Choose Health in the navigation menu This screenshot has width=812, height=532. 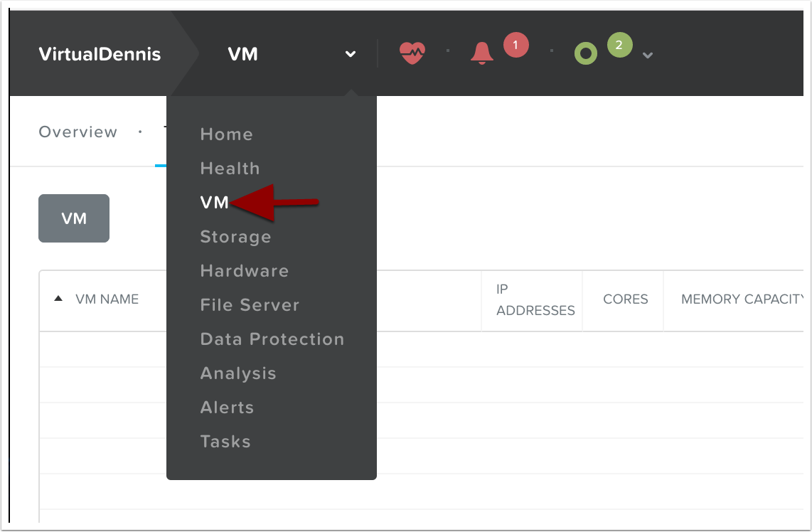tap(230, 169)
